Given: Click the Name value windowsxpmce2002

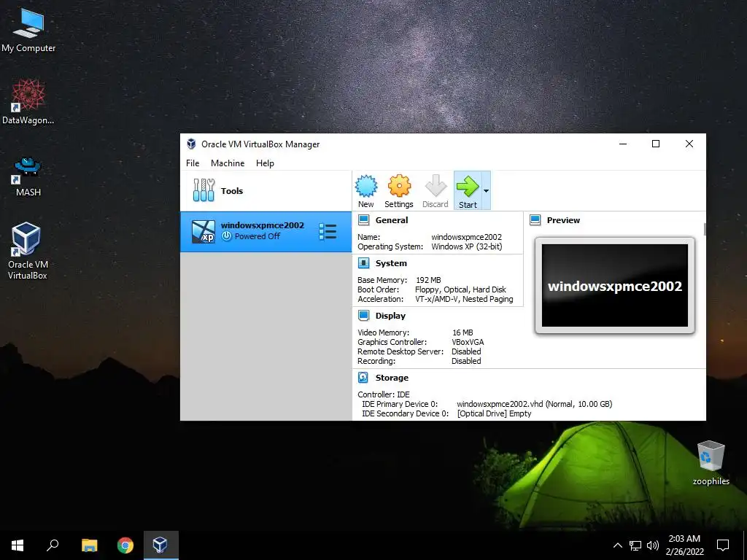Looking at the screenshot, I should 466,237.
